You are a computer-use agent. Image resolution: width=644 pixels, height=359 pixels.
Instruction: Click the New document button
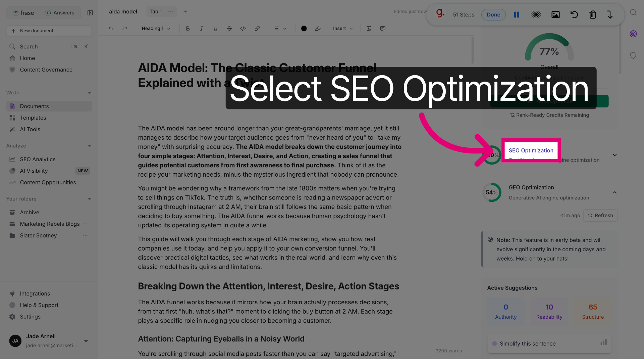(x=49, y=31)
